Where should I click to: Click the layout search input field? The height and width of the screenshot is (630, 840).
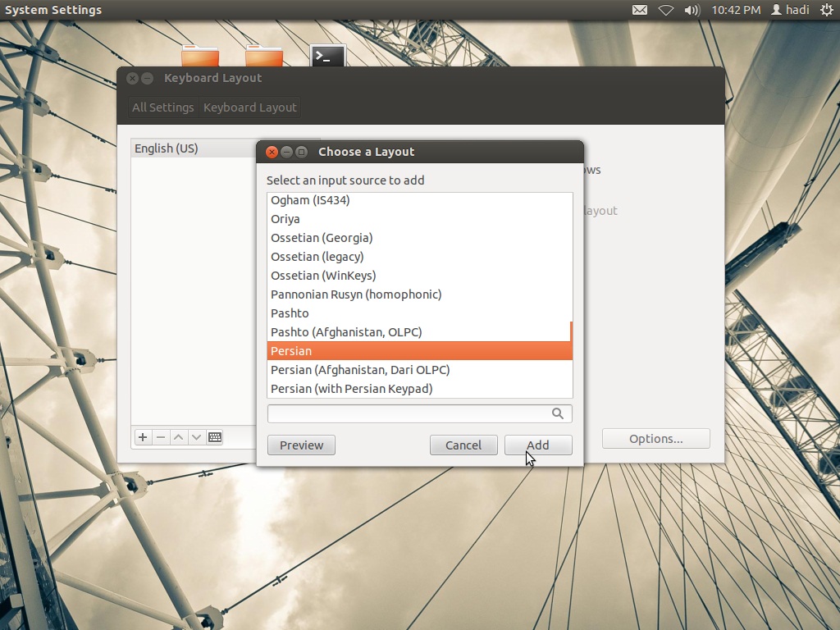(x=409, y=413)
